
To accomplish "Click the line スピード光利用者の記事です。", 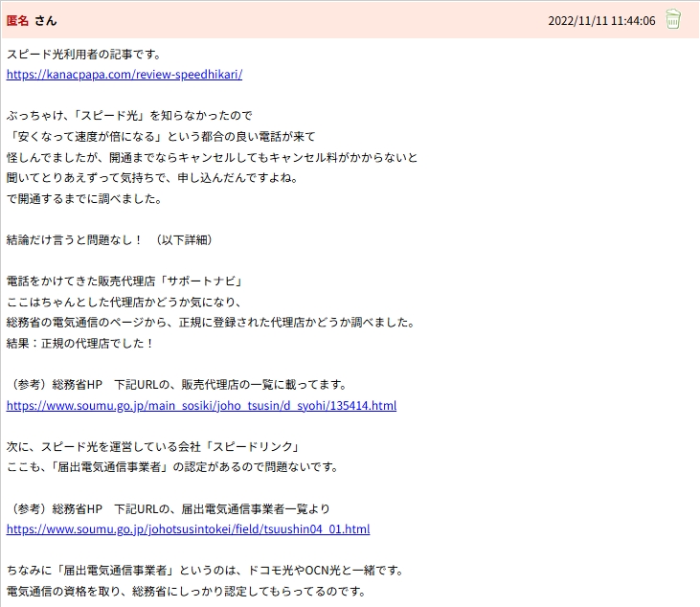I will pos(84,55).
